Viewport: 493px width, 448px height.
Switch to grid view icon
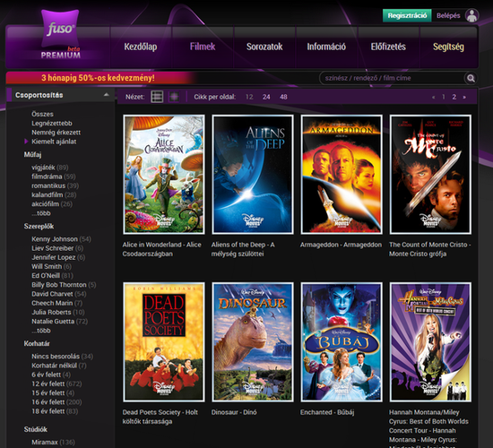(x=174, y=97)
